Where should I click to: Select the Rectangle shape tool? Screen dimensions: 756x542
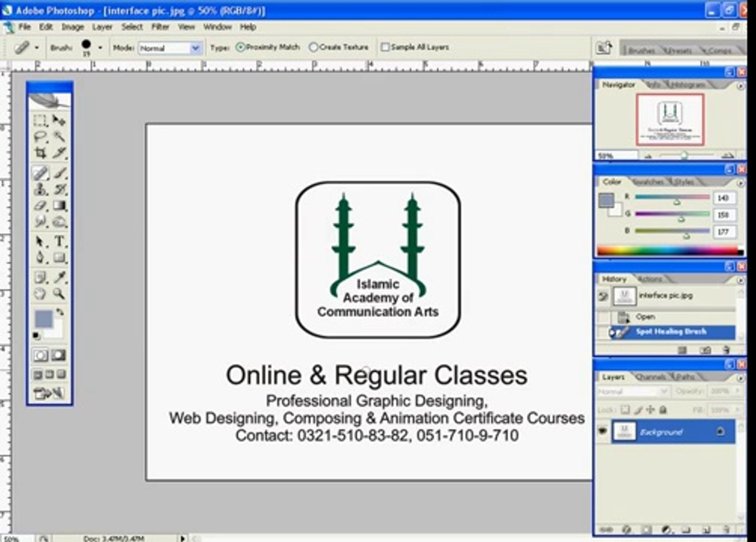(x=59, y=257)
